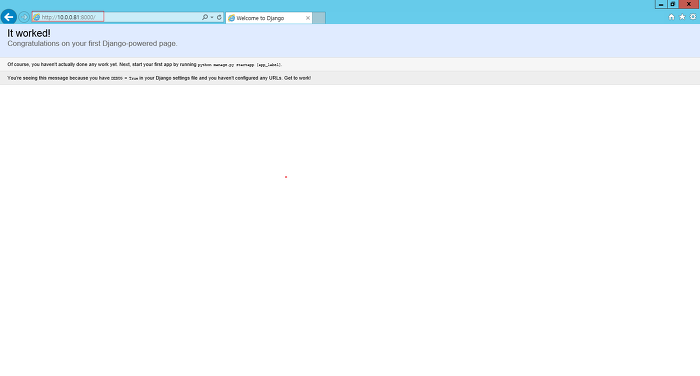700x376 pixels.
Task: Click the Home icon
Action: (x=671, y=17)
